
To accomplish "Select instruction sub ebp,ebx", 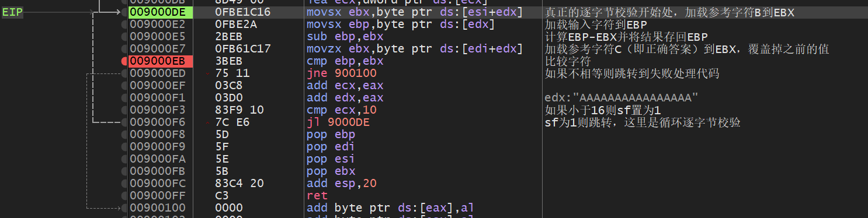I will tap(345, 37).
